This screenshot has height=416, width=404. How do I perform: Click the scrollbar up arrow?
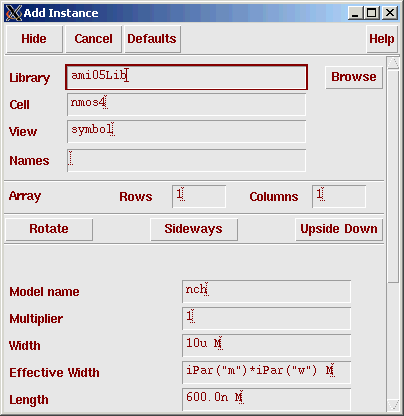coord(393,63)
